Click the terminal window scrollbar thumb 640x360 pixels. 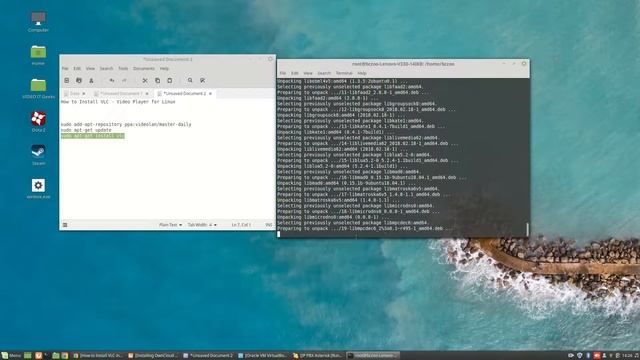(527, 229)
